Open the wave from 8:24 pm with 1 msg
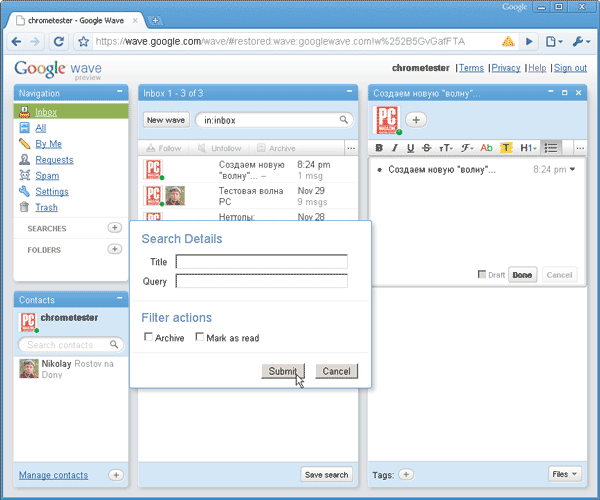Image resolution: width=600 pixels, height=500 pixels. pos(248,170)
